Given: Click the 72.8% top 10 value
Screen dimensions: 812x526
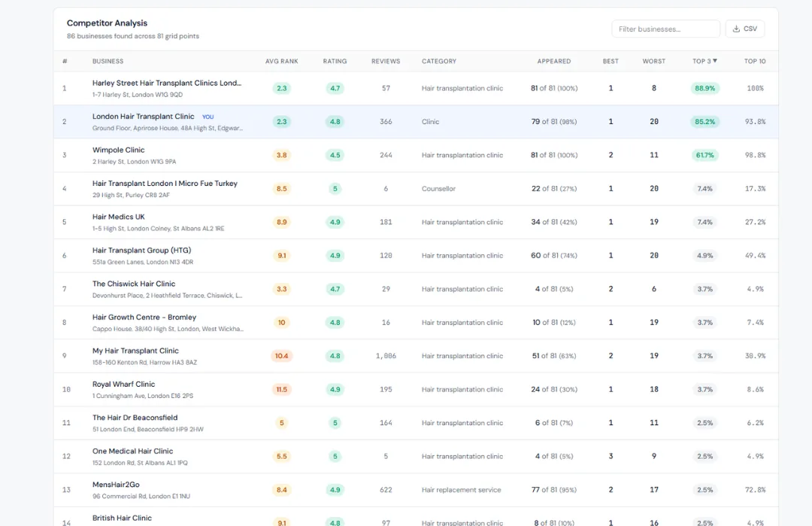Looking at the screenshot, I should [755, 490].
